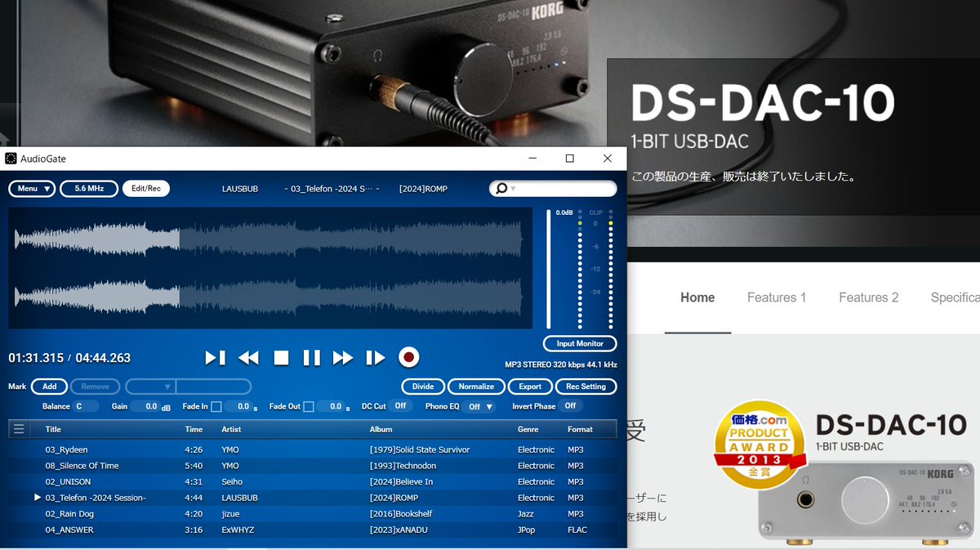The image size is (980, 550).
Task: Select the 02_UNISON track
Action: (313, 481)
